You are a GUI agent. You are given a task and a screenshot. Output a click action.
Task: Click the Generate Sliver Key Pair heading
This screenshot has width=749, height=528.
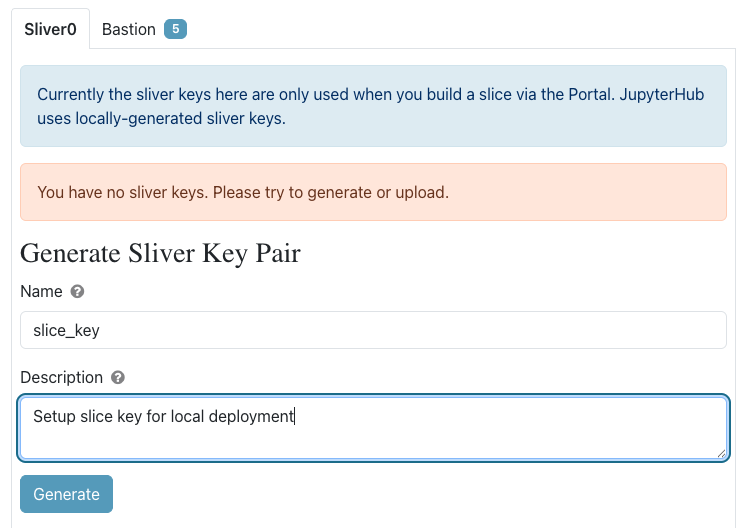(160, 253)
